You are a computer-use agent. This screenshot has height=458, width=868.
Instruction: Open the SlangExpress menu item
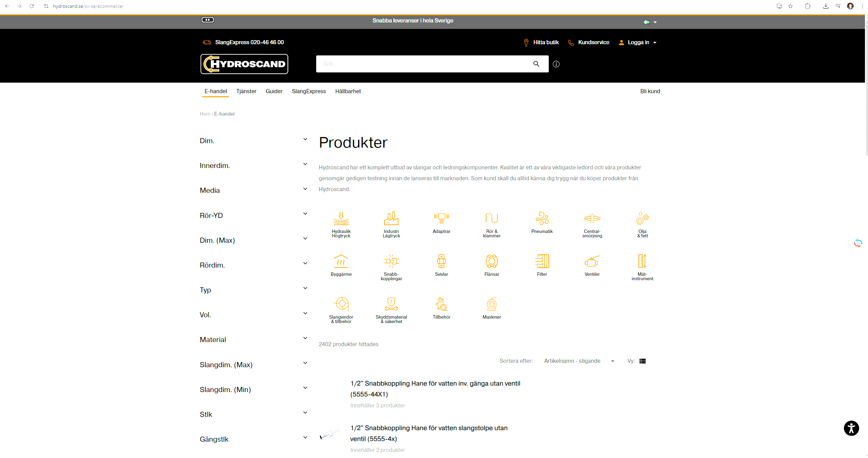tap(308, 91)
